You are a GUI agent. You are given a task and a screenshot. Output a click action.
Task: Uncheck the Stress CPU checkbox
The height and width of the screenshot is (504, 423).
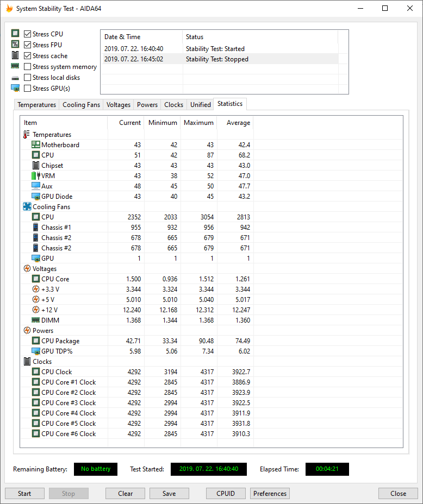(28, 34)
